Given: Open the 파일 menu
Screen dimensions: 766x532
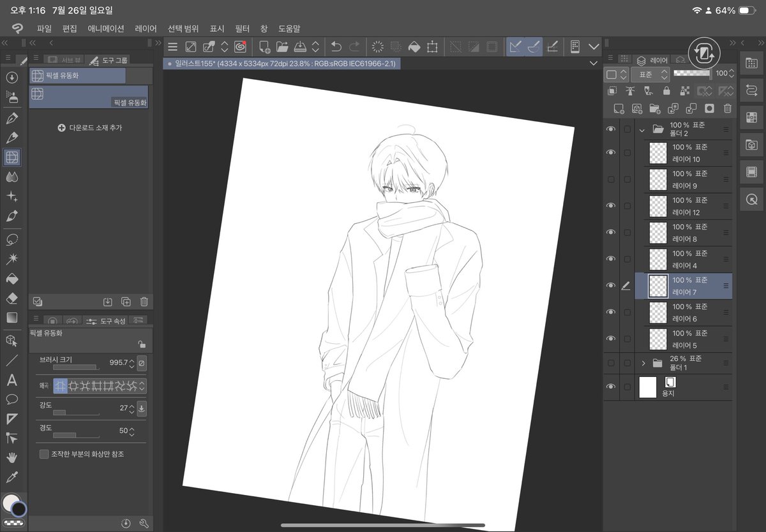Looking at the screenshot, I should pyautogui.click(x=44, y=29).
